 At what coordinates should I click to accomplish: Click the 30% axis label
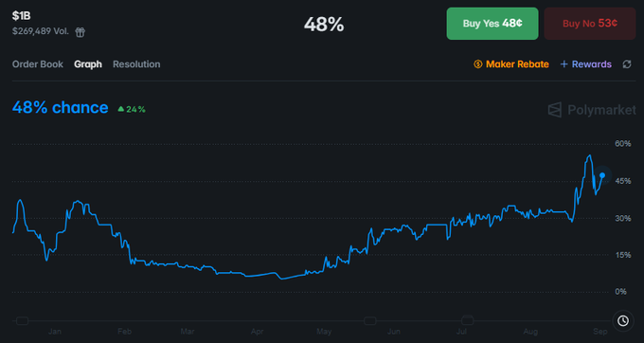(622, 218)
